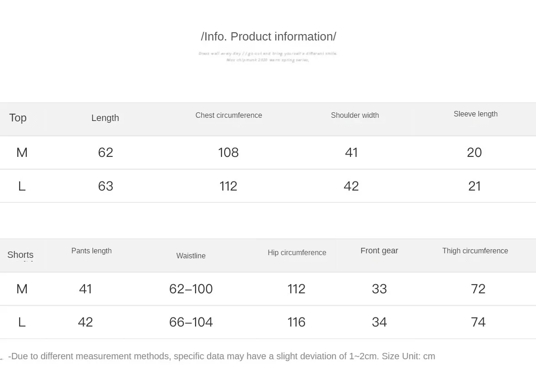Click the hip circumference value 116

[296, 322]
